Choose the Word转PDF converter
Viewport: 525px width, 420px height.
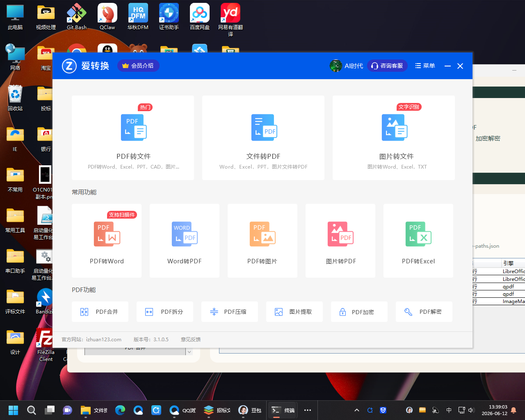pos(185,241)
